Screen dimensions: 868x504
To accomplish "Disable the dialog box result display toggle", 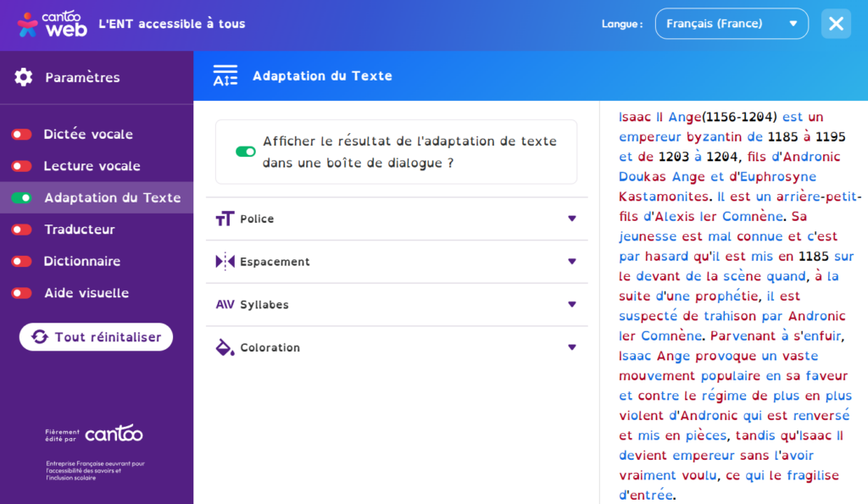I will click(x=246, y=152).
